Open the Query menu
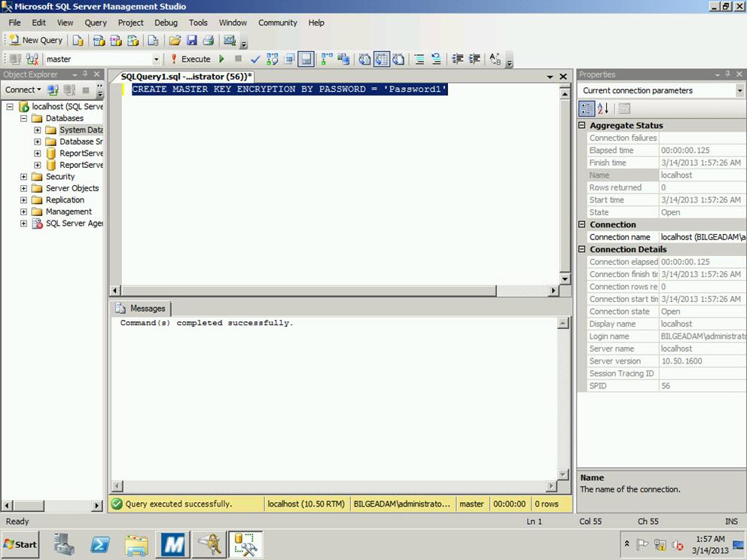This screenshot has height=560, width=747. pyautogui.click(x=96, y=23)
